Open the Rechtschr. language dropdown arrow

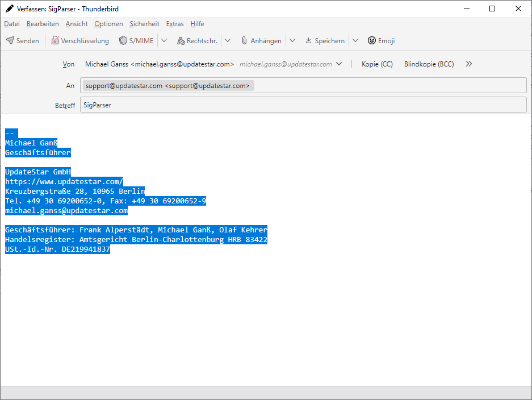[228, 41]
